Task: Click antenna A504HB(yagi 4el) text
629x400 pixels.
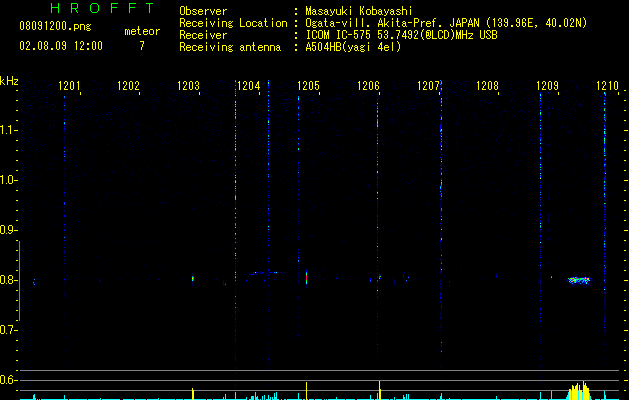Action: [353, 47]
